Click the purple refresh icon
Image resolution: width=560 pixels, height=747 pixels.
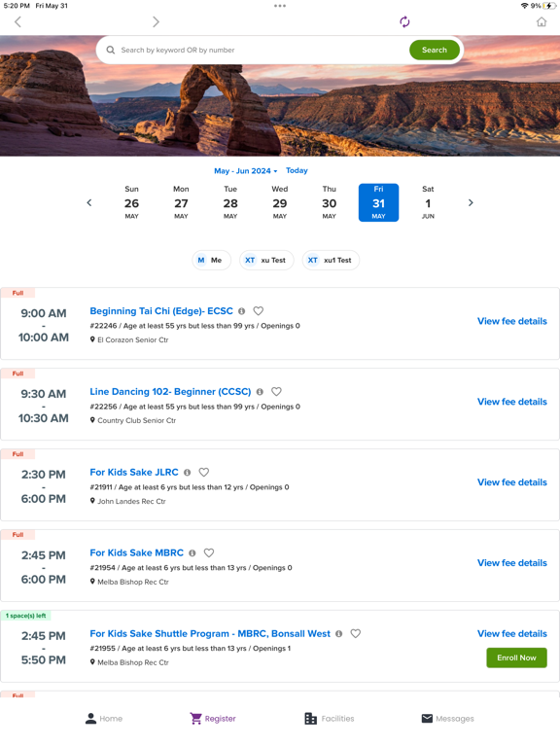404,22
